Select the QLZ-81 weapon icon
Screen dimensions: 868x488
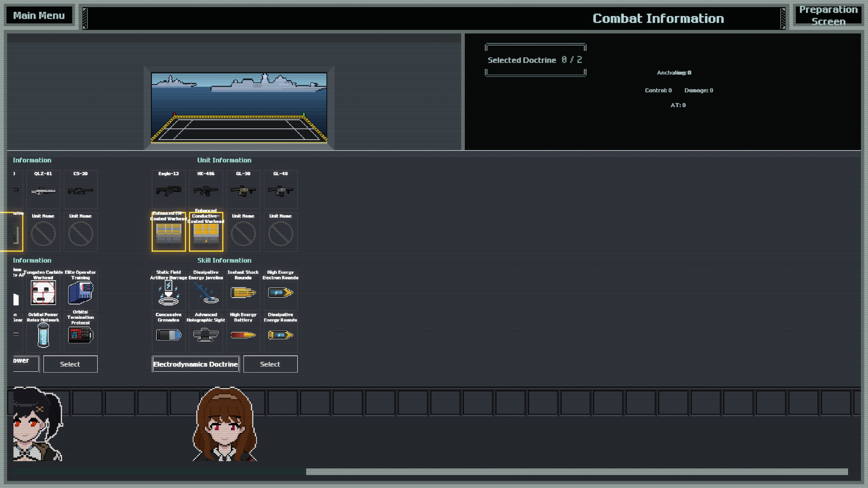click(43, 190)
